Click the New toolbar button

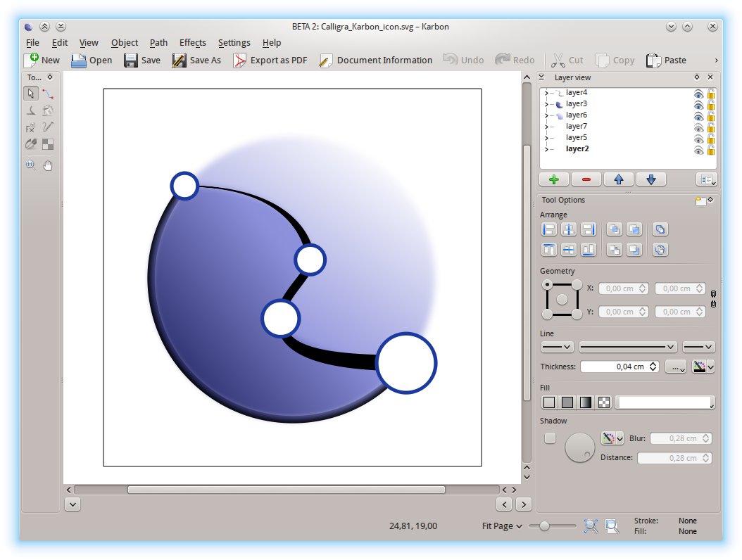[42, 60]
